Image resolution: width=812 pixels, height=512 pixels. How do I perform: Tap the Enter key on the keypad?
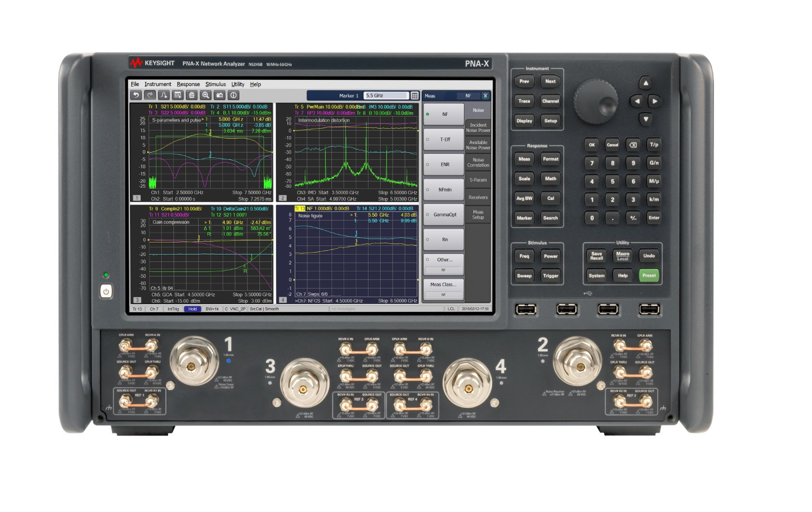(654, 217)
